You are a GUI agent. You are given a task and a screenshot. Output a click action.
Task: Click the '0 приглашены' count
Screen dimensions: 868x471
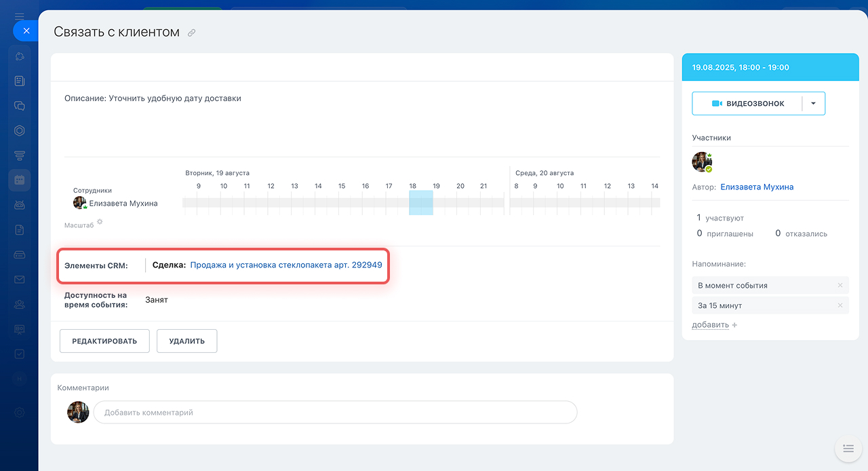point(725,233)
